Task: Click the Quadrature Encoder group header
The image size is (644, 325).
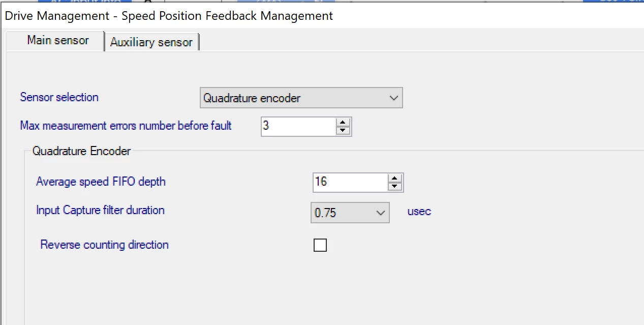Action: pyautogui.click(x=82, y=151)
